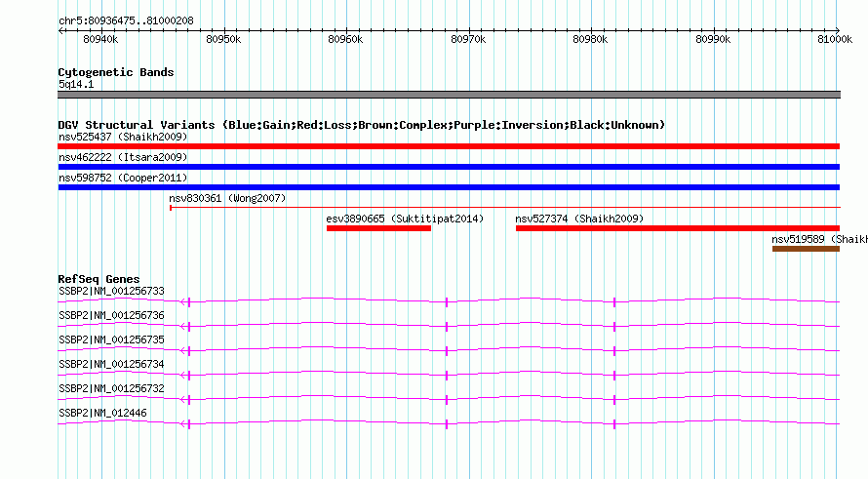Click the chr5:80936475..81000208 coordinate label
Screen dimensions: 868x479
click(126, 21)
